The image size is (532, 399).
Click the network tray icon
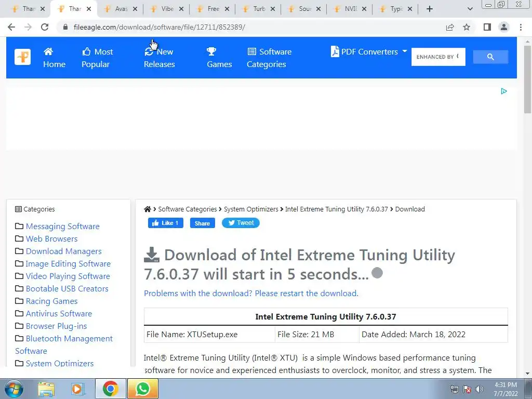coord(454,389)
